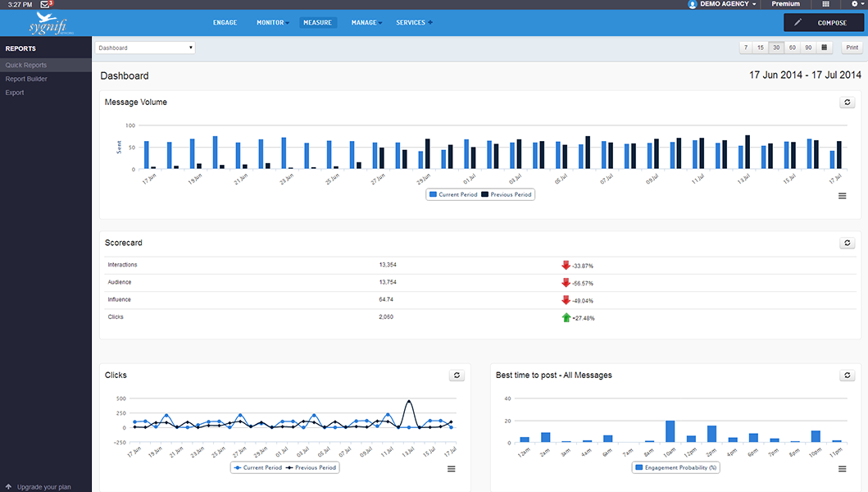This screenshot has width=868, height=492.
Task: Refresh the Best time to post chart
Action: (x=848, y=376)
